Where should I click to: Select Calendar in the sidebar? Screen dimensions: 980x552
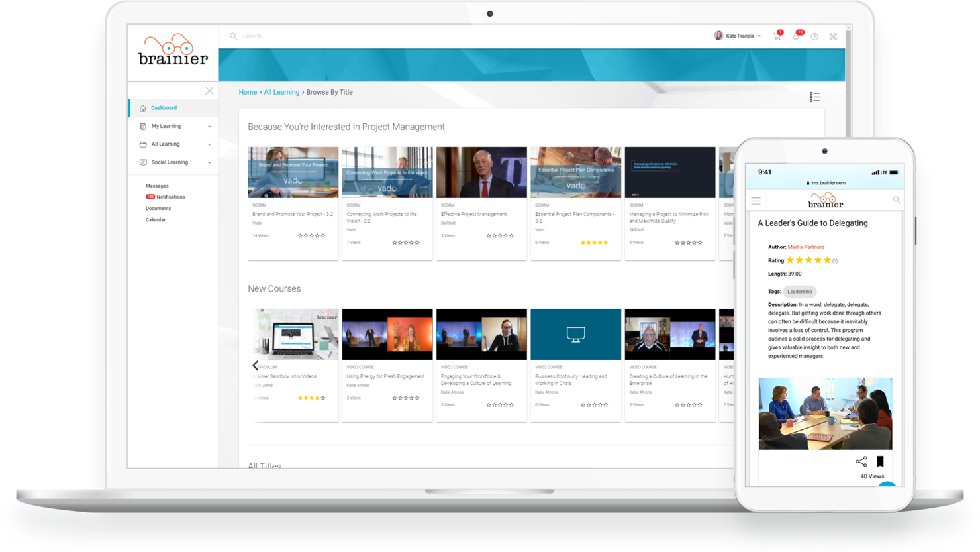155,219
